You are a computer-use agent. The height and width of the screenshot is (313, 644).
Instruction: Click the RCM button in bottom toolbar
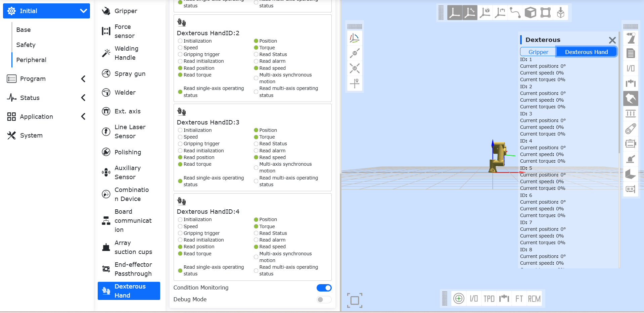point(534,299)
